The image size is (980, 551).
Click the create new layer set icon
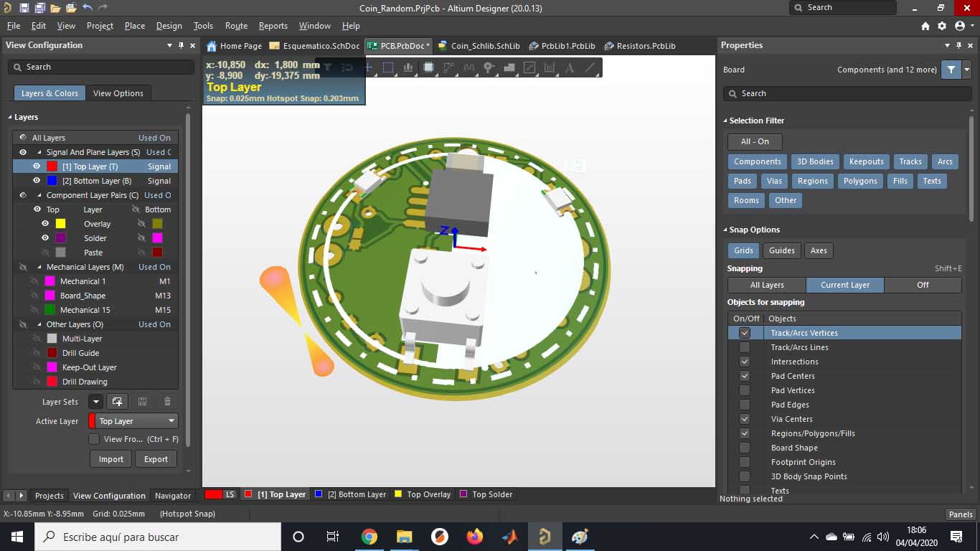[x=118, y=402]
